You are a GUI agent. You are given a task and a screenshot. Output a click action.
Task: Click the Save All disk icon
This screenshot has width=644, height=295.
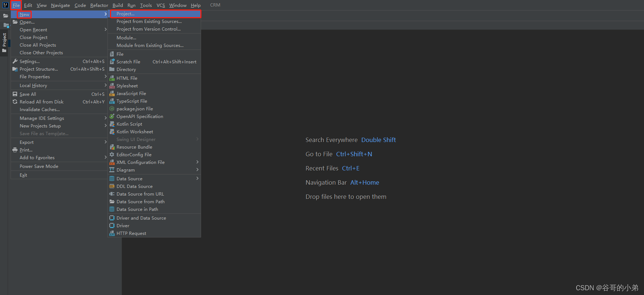coord(15,94)
